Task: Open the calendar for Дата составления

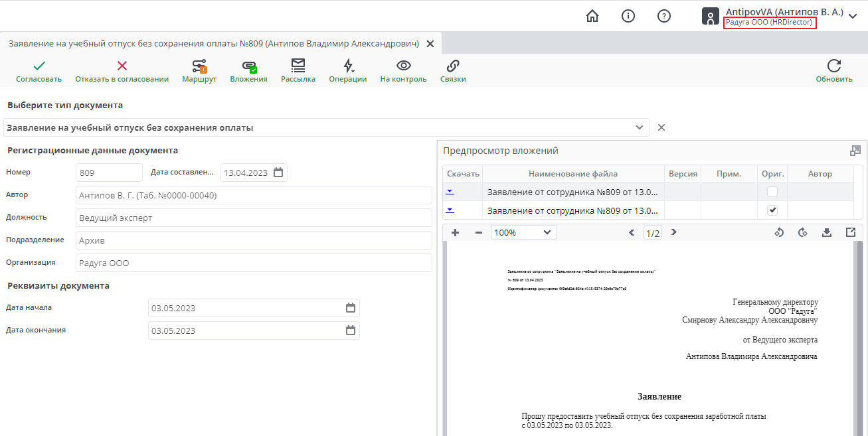Action: (x=279, y=173)
